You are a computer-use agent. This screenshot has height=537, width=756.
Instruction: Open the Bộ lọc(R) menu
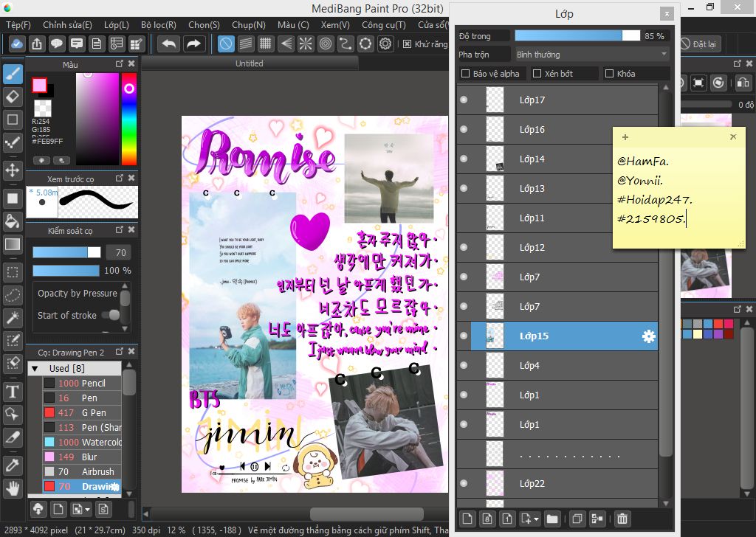pos(158,24)
